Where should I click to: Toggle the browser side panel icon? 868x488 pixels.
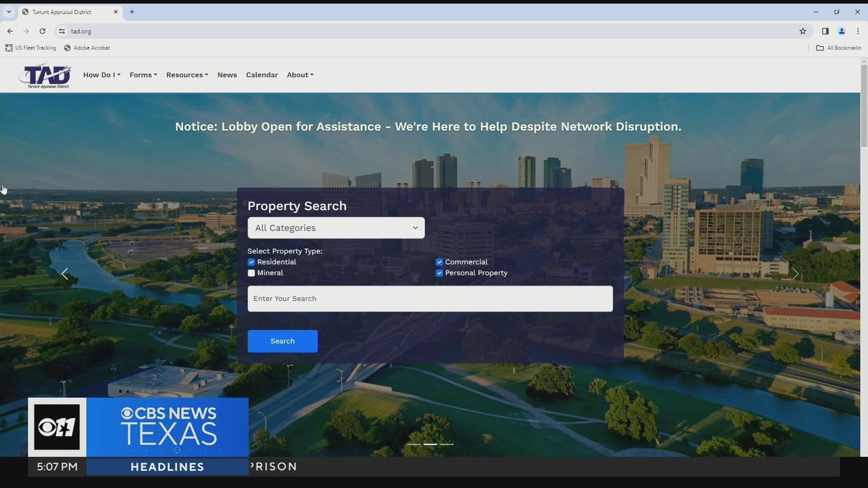(825, 31)
